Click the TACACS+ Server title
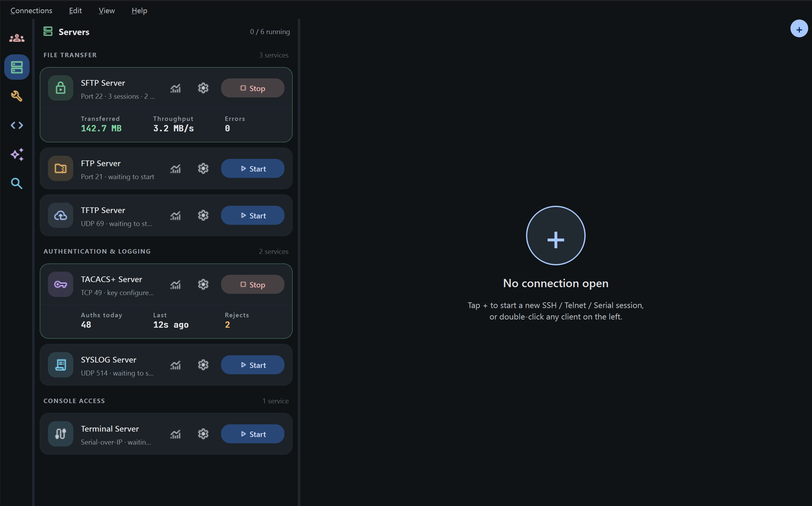Viewport: 812px width, 506px height. coord(111,279)
